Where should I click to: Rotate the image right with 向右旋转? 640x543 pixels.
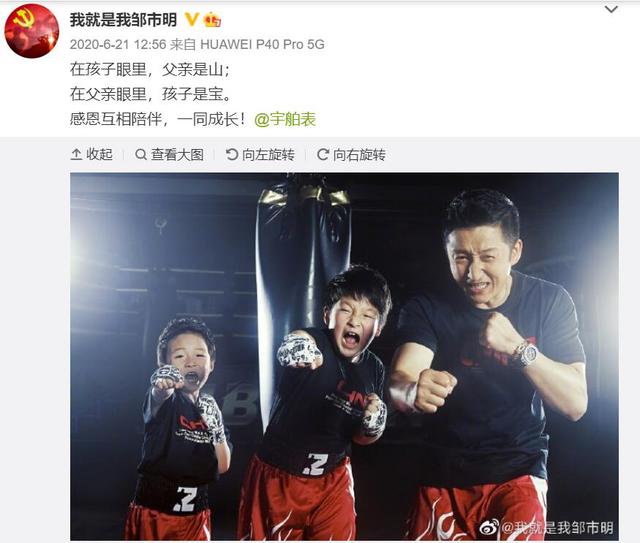click(351, 154)
